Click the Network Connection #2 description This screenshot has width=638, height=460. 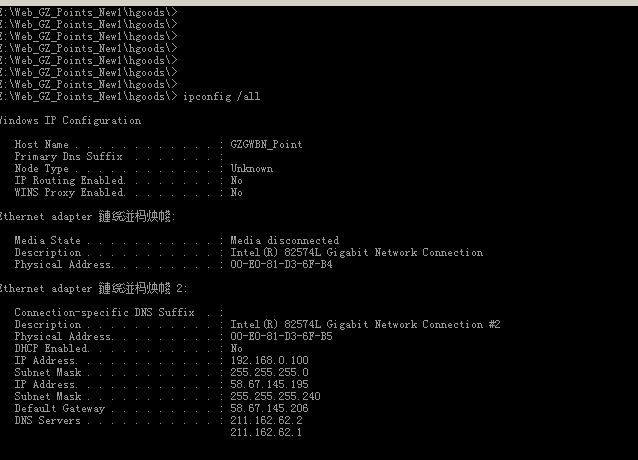point(365,325)
